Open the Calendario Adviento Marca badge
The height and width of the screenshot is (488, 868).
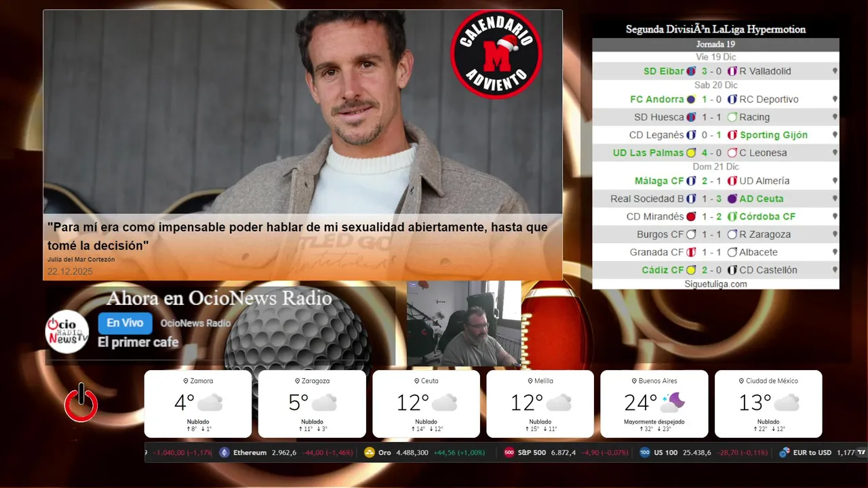click(496, 54)
